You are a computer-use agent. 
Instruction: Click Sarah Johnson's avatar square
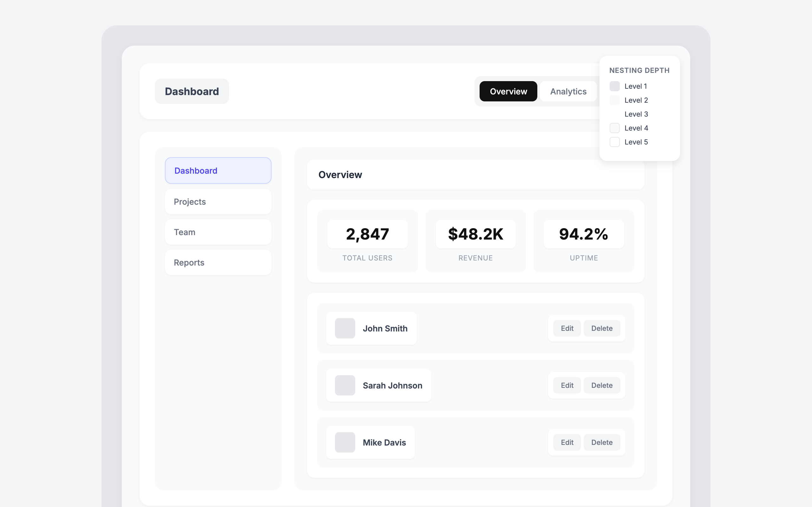coord(345,385)
